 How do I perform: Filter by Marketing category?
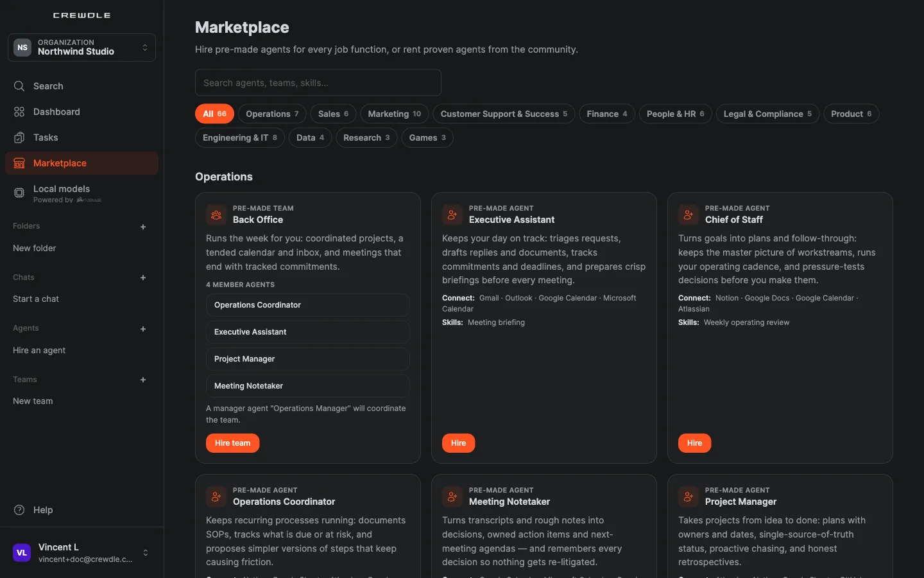(395, 114)
